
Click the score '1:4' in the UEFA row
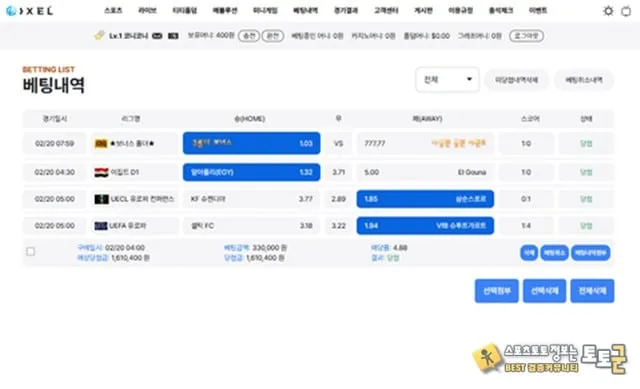pyautogui.click(x=526, y=226)
